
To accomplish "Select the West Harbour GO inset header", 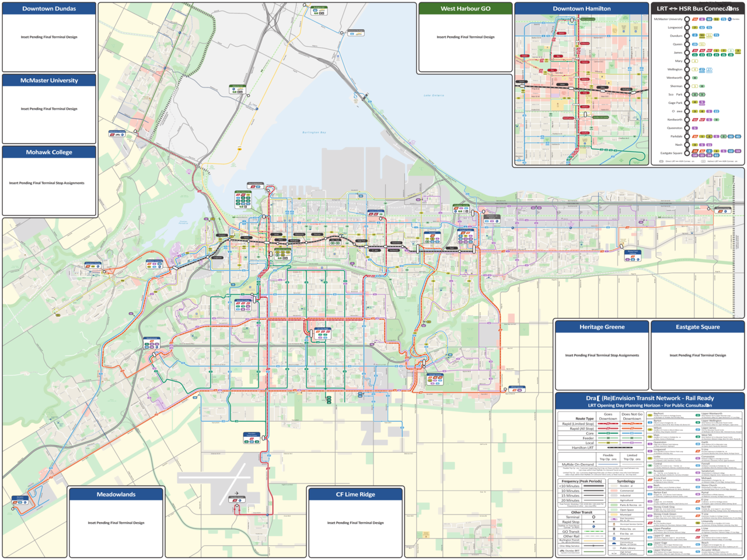I will [465, 9].
